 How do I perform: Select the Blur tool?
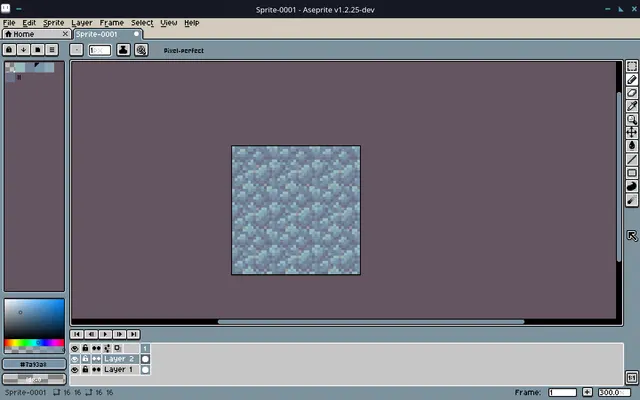coord(631,200)
